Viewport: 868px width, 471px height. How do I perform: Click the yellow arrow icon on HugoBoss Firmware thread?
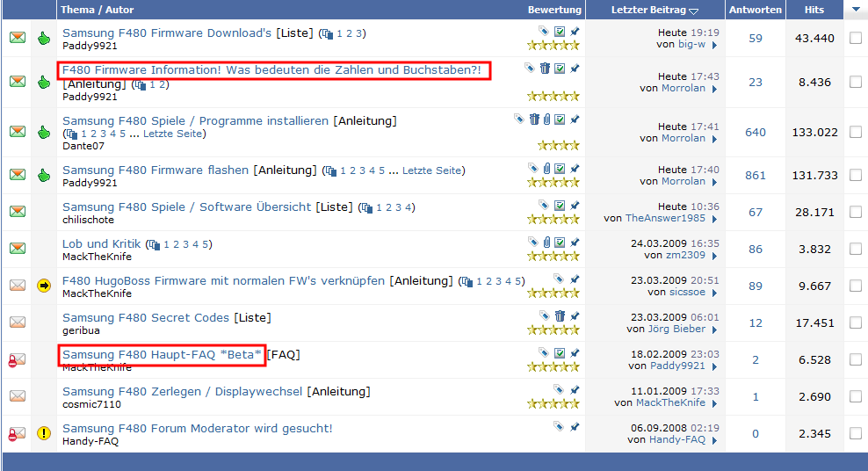[x=44, y=286]
